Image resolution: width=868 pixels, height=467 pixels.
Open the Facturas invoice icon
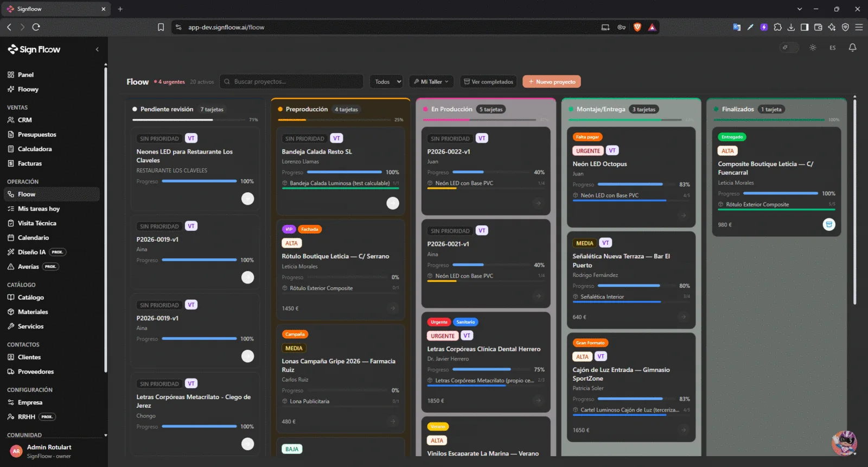point(11,163)
